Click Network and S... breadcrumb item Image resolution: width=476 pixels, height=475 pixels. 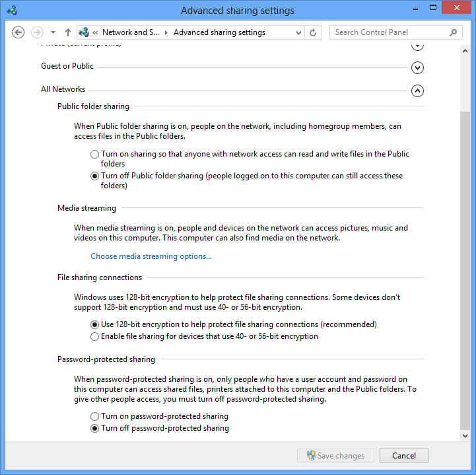tap(130, 32)
